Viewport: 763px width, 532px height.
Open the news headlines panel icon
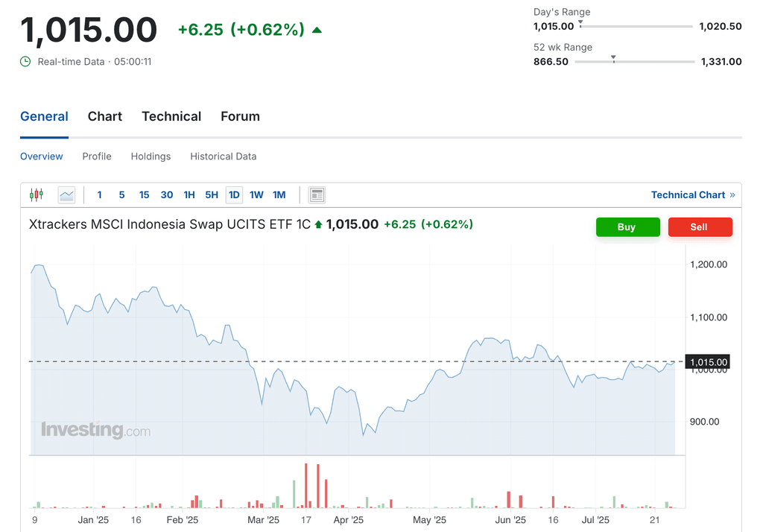pos(316,194)
